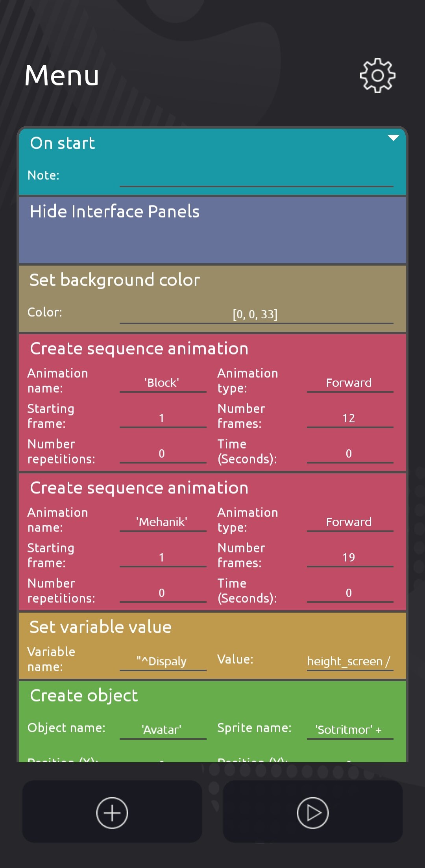
Task: Click the Note input field
Action: (256, 176)
